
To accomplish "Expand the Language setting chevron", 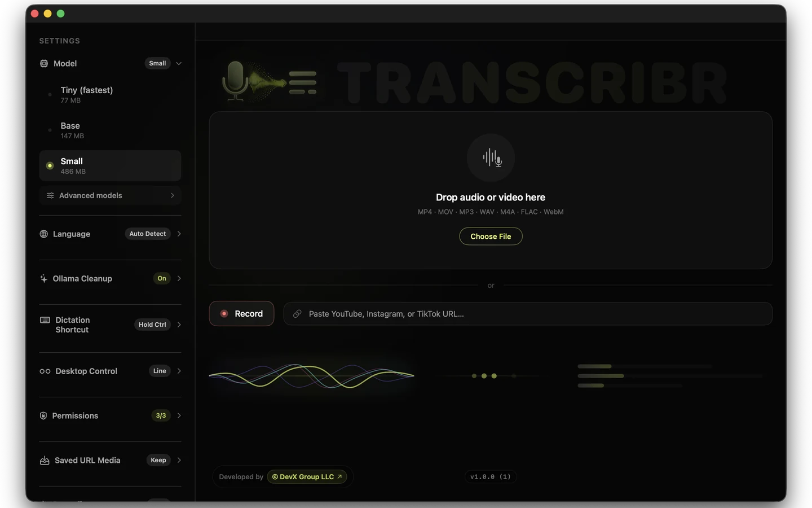I will 179,234.
